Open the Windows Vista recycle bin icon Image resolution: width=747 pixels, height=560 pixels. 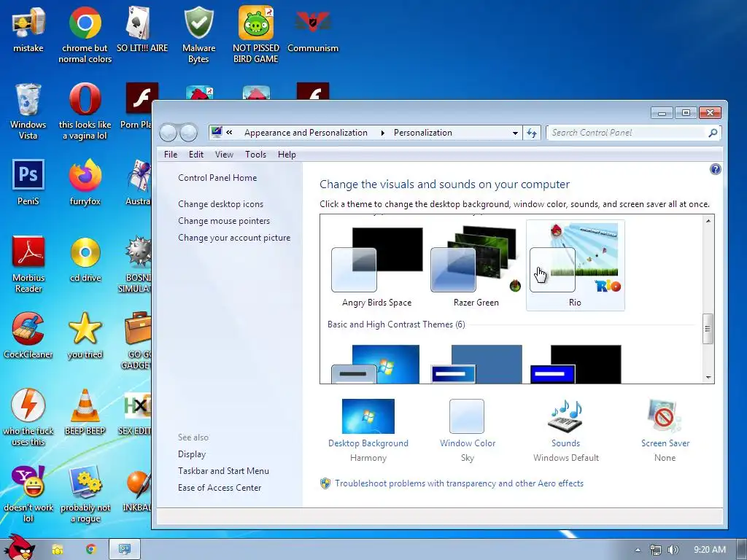(x=28, y=112)
